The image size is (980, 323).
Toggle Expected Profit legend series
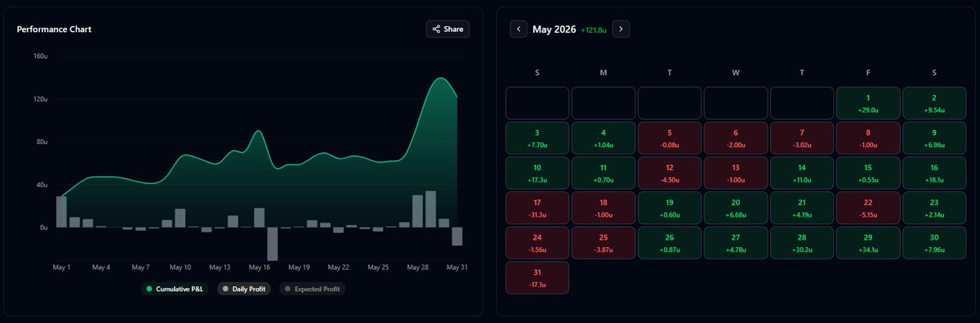click(x=312, y=289)
